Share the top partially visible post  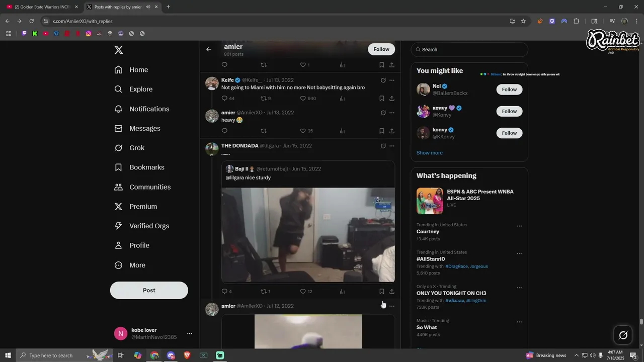point(392,65)
